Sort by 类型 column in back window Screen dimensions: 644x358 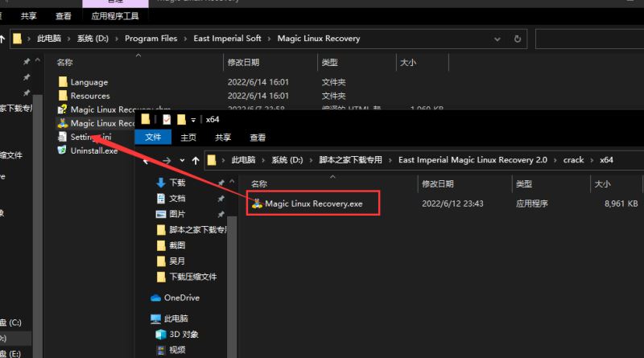(x=329, y=63)
